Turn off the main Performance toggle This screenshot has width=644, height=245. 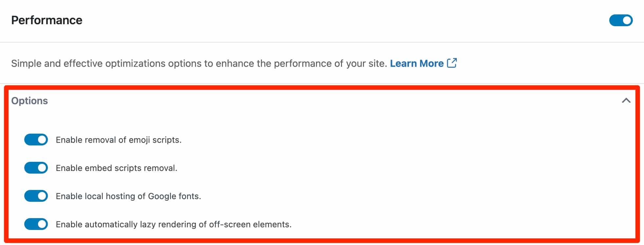point(621,20)
